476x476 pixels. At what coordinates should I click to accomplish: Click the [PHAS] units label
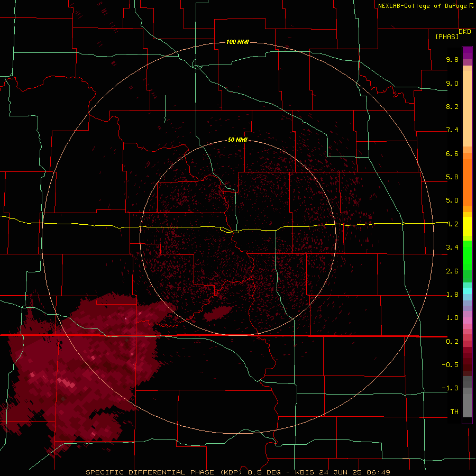(x=447, y=37)
